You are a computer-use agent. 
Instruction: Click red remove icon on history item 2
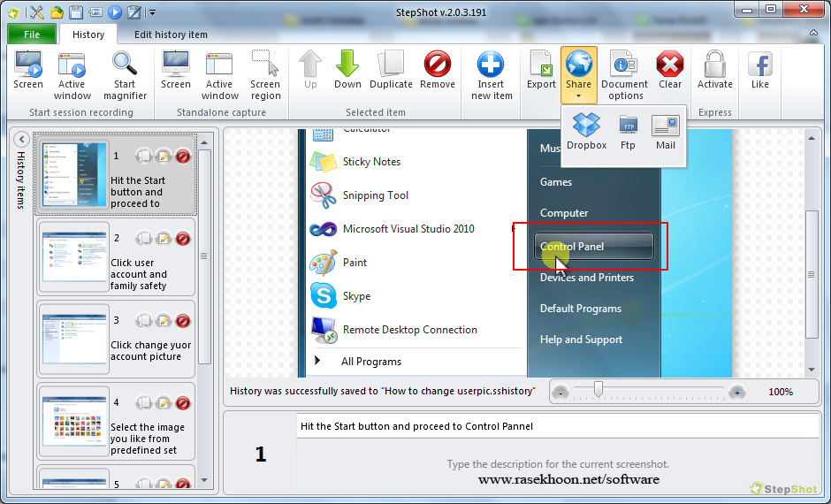point(183,238)
